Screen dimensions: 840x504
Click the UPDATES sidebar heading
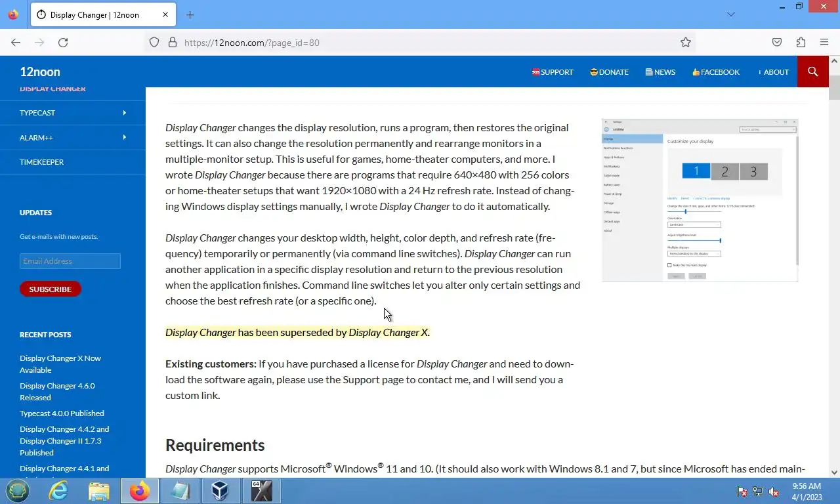pos(35,213)
